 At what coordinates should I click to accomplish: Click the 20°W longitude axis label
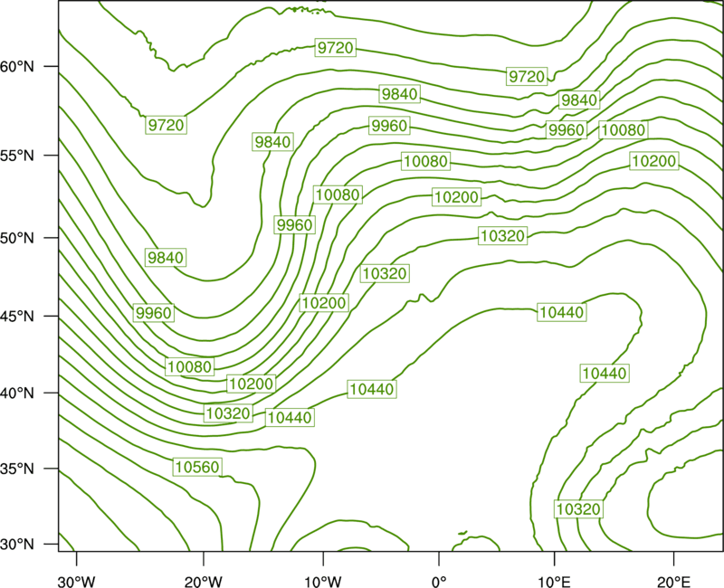[204, 582]
